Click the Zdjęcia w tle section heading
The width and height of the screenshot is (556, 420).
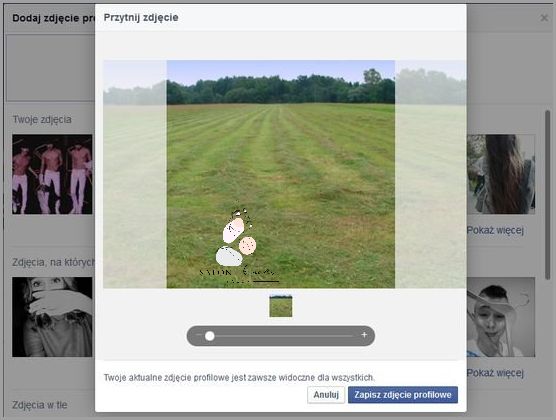[40, 405]
